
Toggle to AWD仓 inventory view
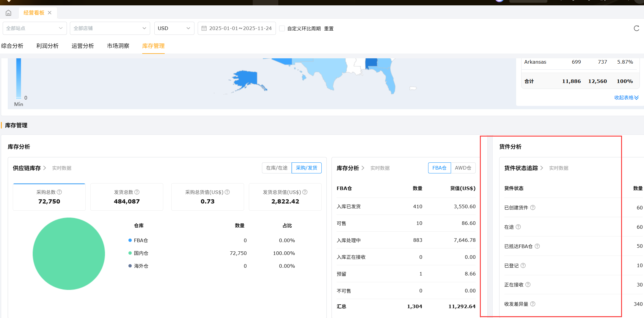[x=463, y=168]
